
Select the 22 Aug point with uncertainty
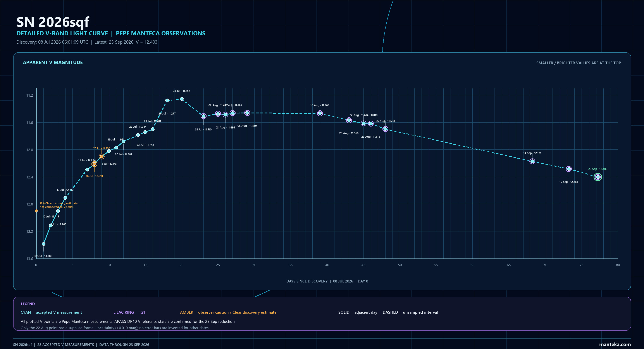point(363,123)
